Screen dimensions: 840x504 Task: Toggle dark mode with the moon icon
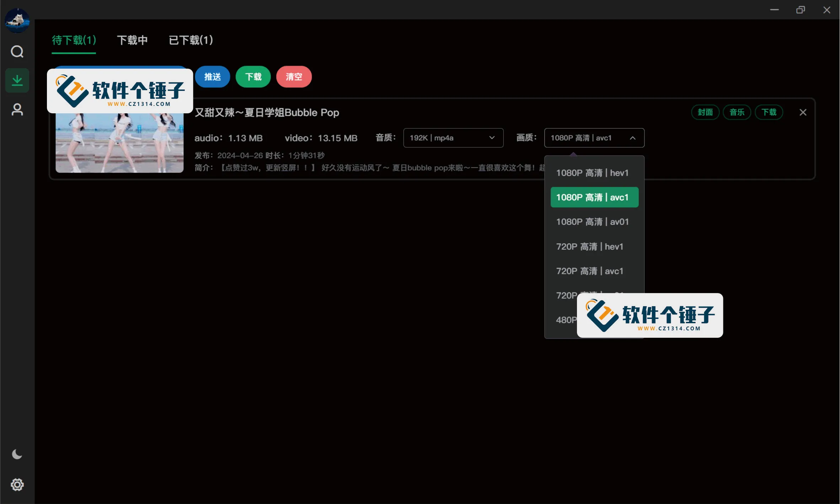click(x=17, y=454)
